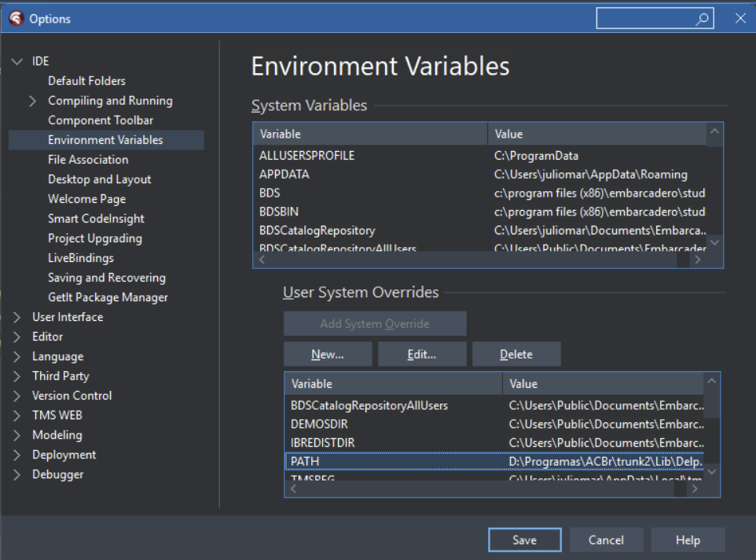Screen dimensions: 756x560
Task: Open File Association settings
Action: pos(88,160)
